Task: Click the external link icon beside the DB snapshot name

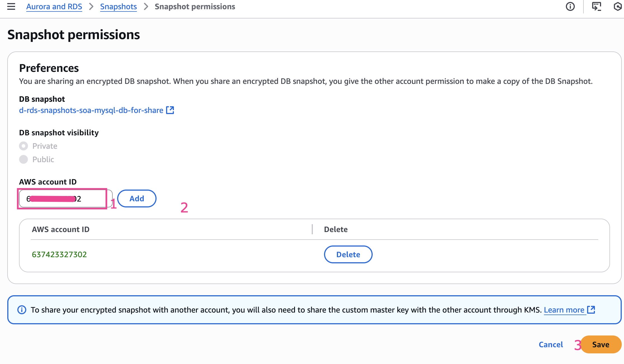Action: 170,110
